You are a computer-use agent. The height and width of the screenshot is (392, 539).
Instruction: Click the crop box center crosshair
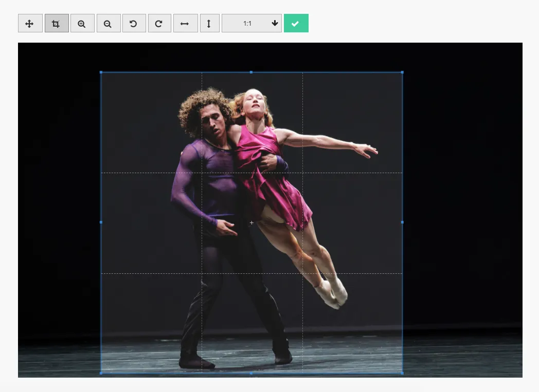pyautogui.click(x=251, y=223)
